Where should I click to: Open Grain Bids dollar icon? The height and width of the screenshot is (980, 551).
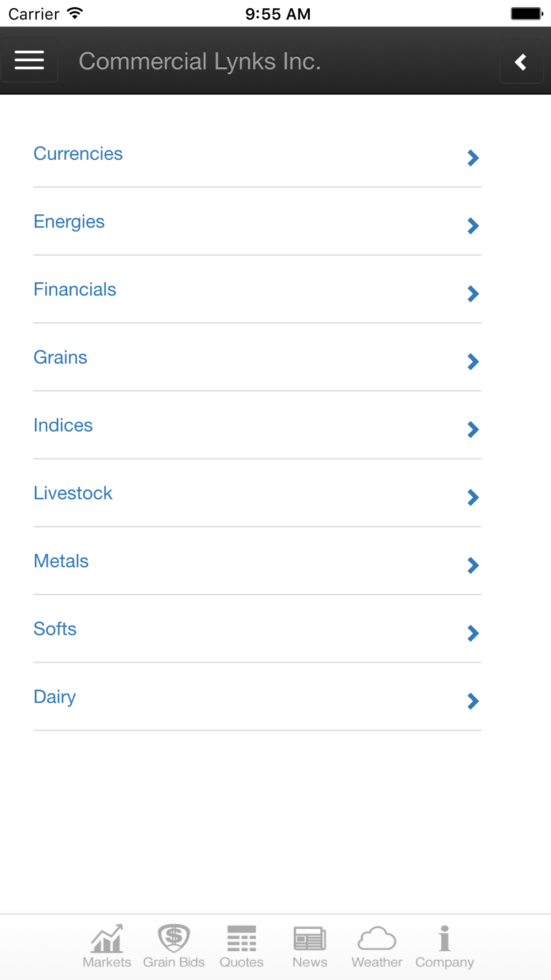click(174, 938)
